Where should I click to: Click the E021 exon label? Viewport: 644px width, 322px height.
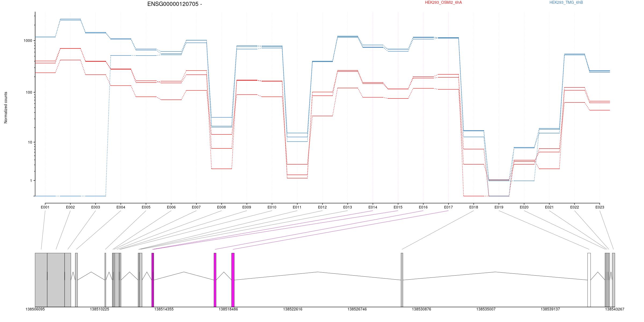tap(549, 207)
